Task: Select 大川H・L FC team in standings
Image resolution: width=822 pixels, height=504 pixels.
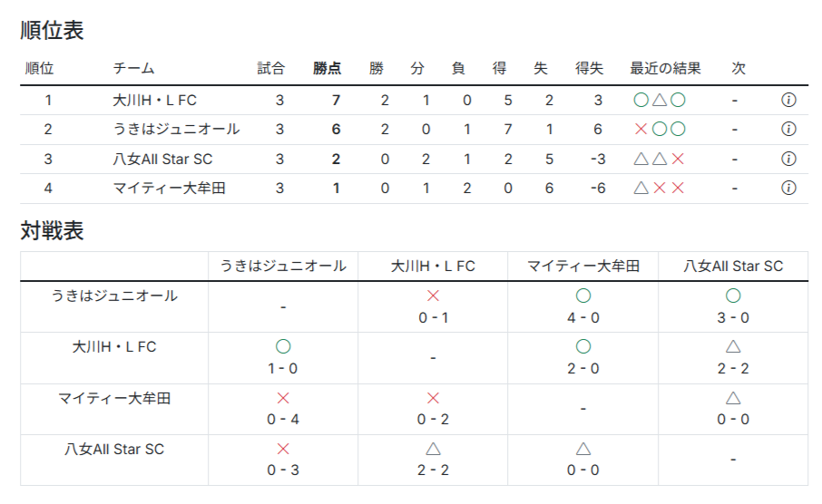Action: click(154, 100)
